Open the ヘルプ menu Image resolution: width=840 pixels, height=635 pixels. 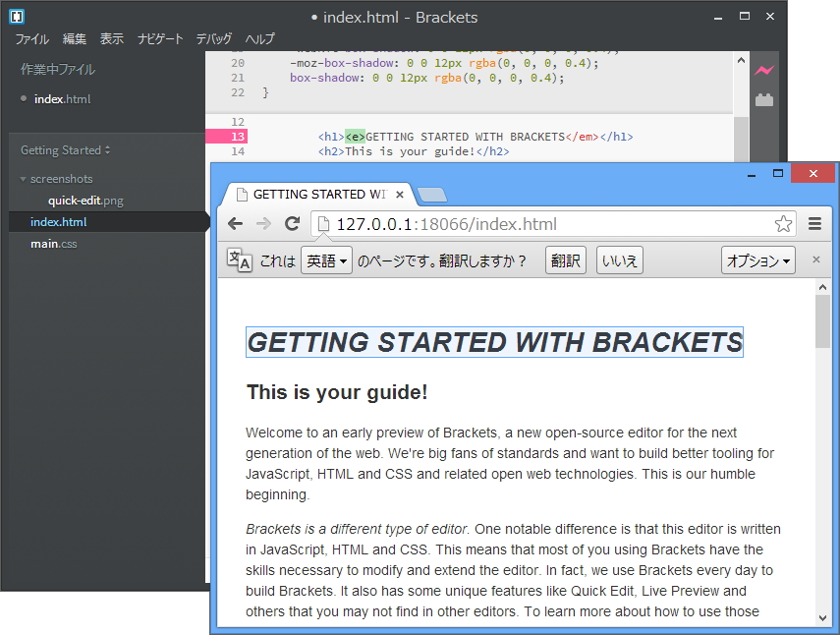(259, 38)
